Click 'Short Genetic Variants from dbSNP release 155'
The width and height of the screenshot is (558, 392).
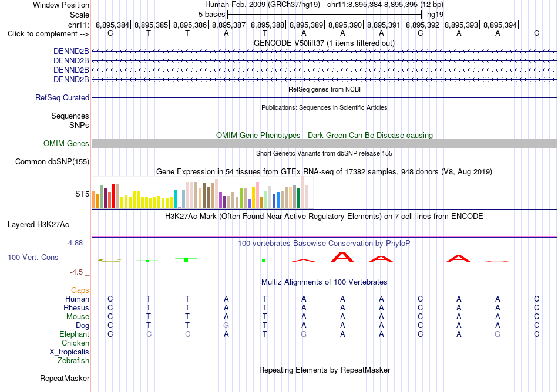(x=324, y=153)
